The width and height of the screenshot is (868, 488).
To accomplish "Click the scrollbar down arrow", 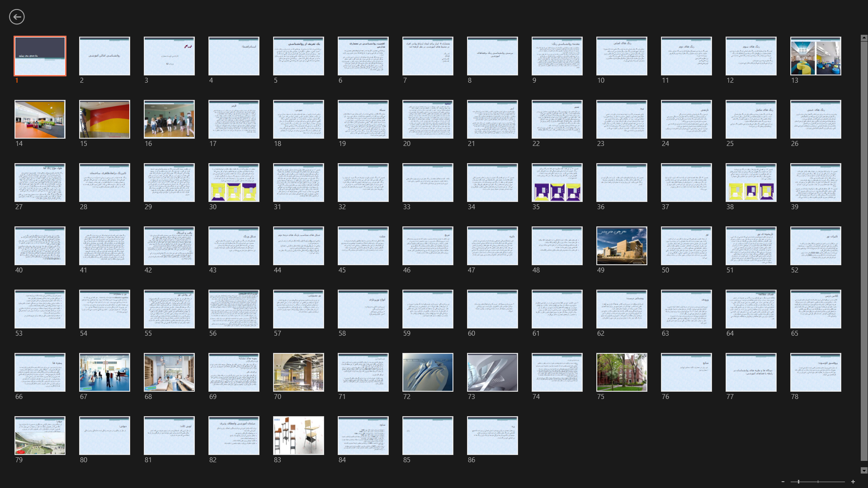I will (x=864, y=470).
